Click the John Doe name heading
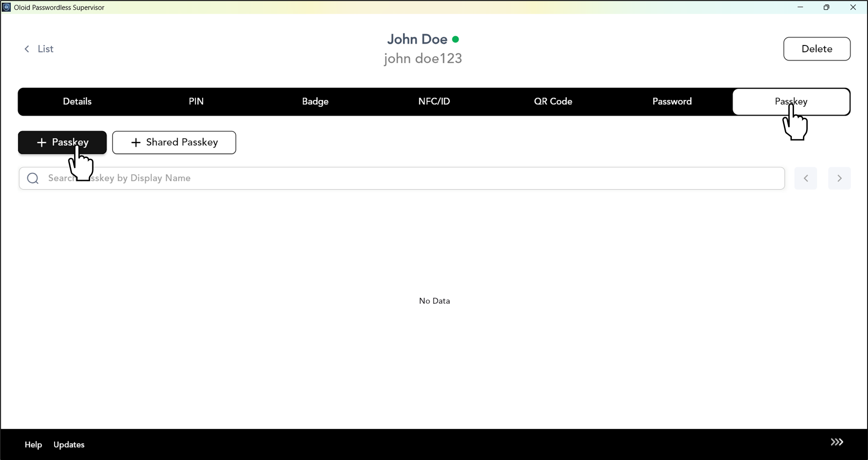Image resolution: width=868 pixels, height=460 pixels. [417, 39]
